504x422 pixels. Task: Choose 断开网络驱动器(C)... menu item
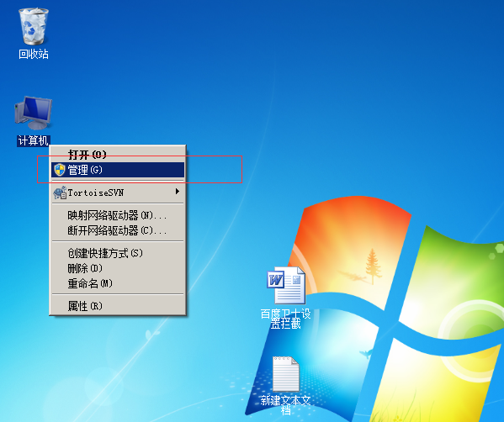(x=118, y=230)
